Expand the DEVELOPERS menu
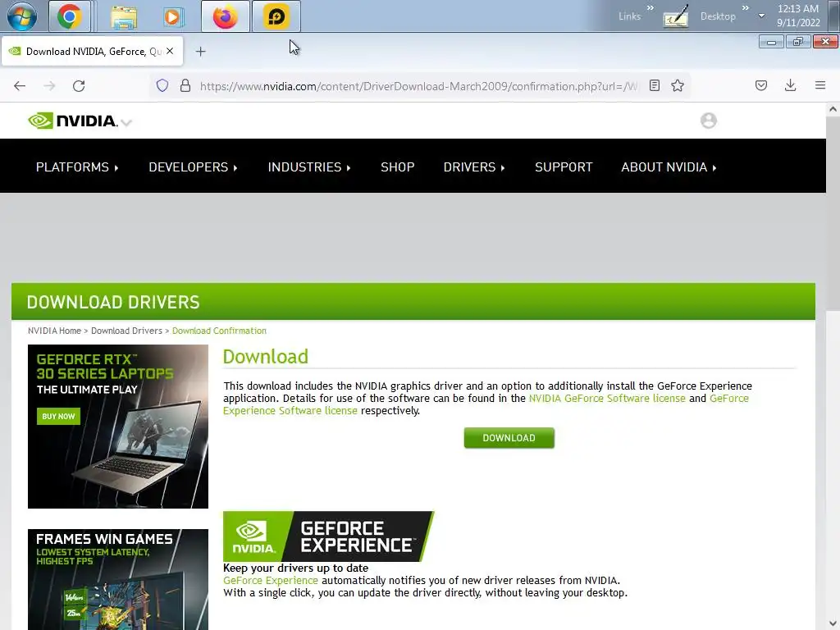Screen dimensions: 840x630 pos(193,167)
